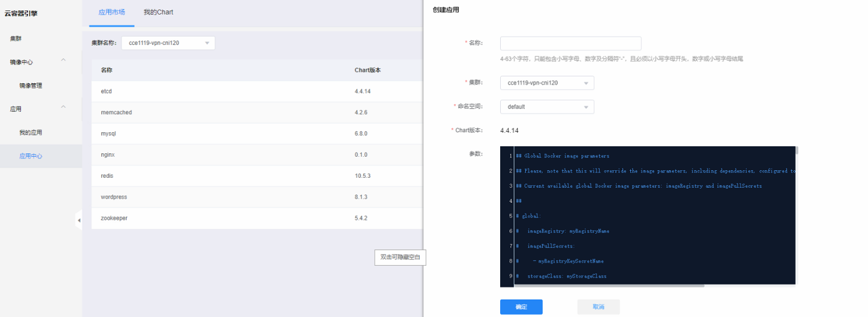Select the nginx chart row
This screenshot has height=317, width=868.
256,155
